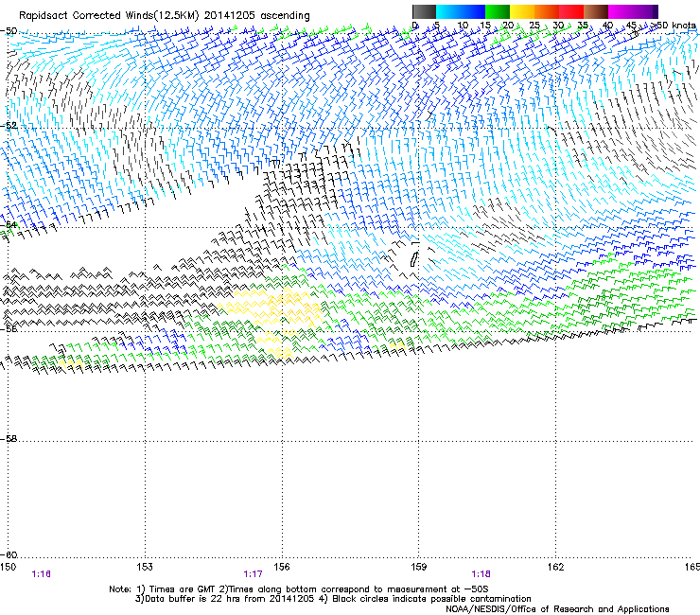Click the latitude label '-54'
The height and width of the screenshot is (615, 700).
point(9,224)
